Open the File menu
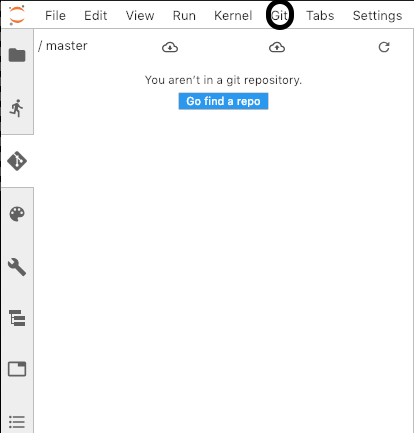The width and height of the screenshot is (414, 433). coord(55,16)
